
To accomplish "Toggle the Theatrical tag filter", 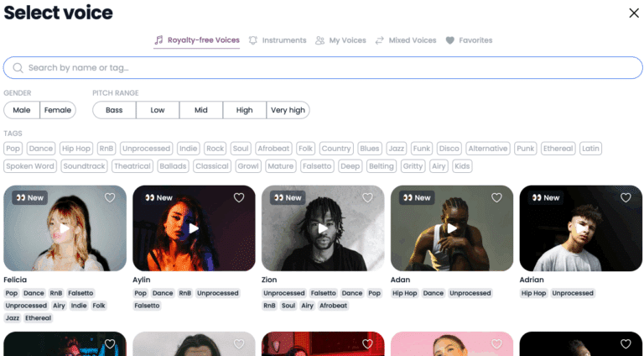I will pos(132,166).
